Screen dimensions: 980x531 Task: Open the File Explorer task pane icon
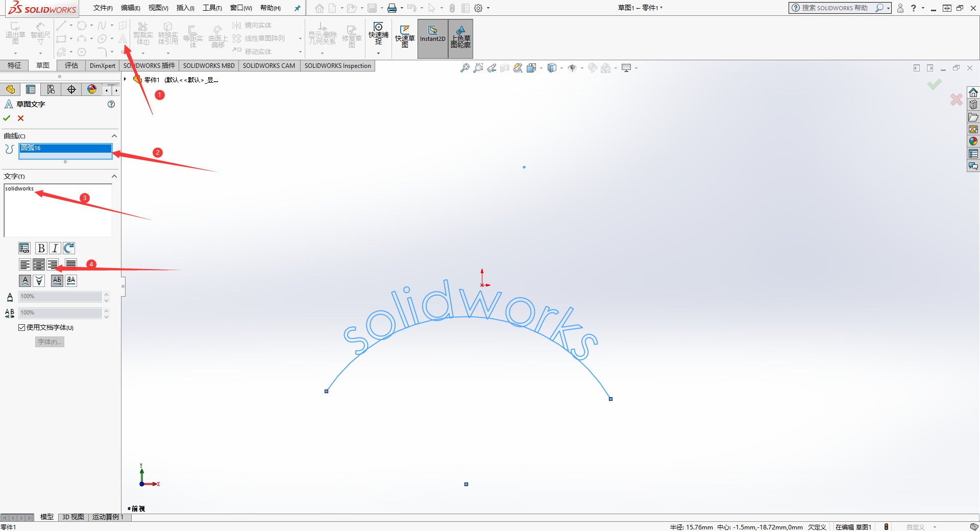[973, 117]
